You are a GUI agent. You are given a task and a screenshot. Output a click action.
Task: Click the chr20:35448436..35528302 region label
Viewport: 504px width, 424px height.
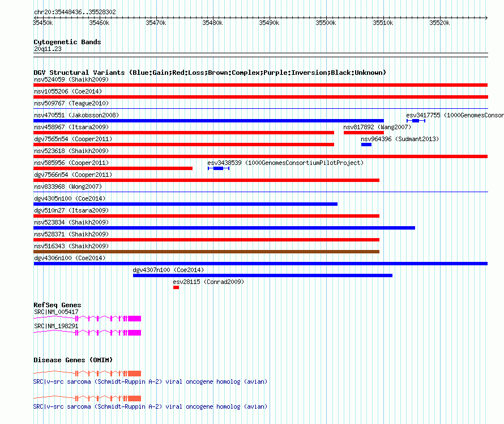[75, 12]
